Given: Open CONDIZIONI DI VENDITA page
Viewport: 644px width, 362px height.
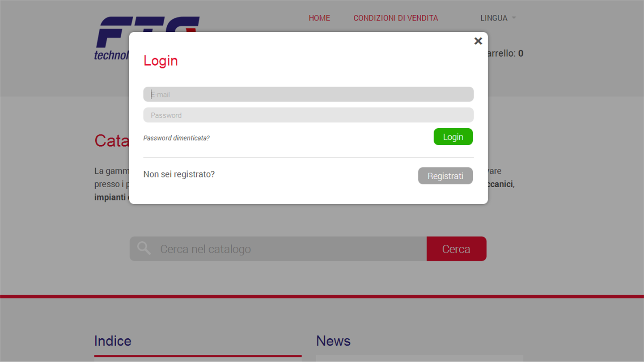Looking at the screenshot, I should tap(396, 18).
